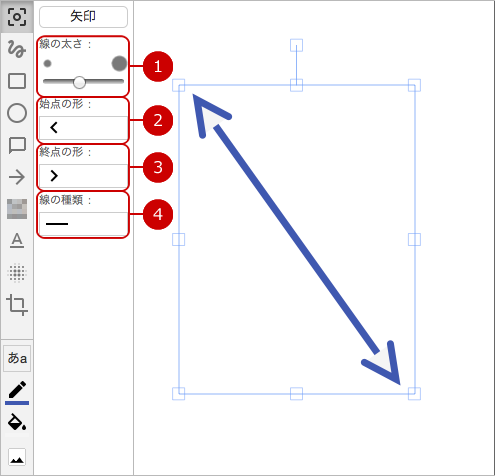Click the rotation handle above the arrow selection
This screenshot has height=476, width=495.
pyautogui.click(x=296, y=45)
